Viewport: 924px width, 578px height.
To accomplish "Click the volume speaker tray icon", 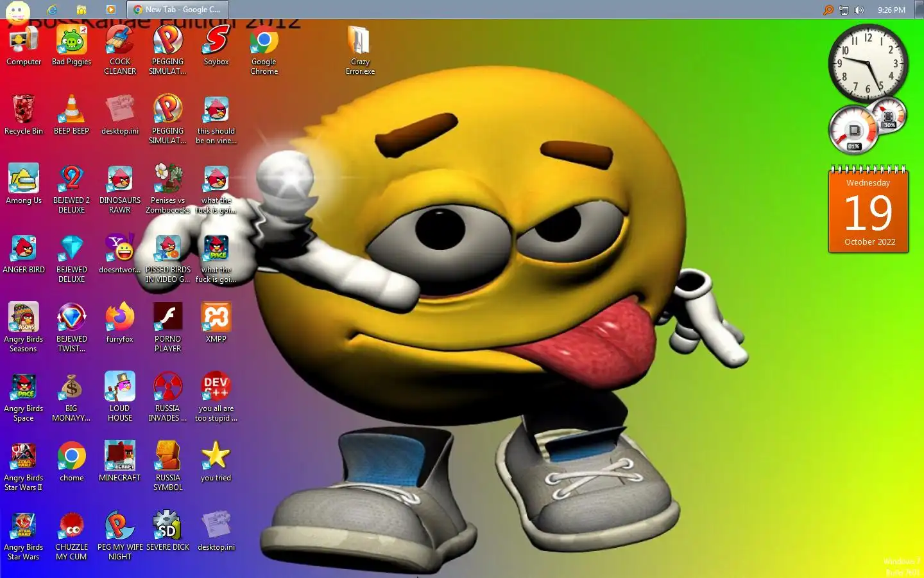I will point(859,10).
